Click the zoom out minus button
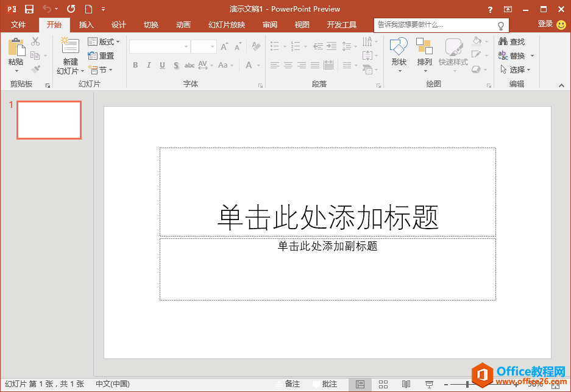This screenshot has height=392, width=571. [x=446, y=384]
